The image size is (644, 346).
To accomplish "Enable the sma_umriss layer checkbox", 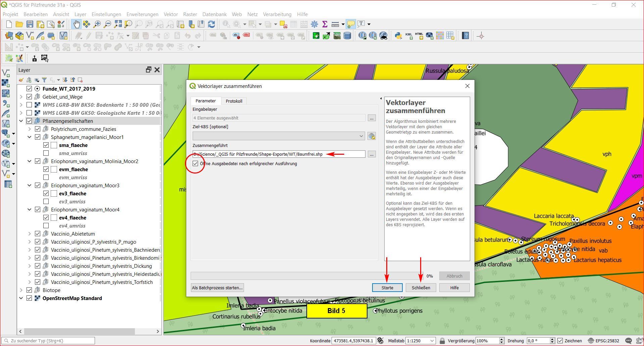I will coord(46,153).
